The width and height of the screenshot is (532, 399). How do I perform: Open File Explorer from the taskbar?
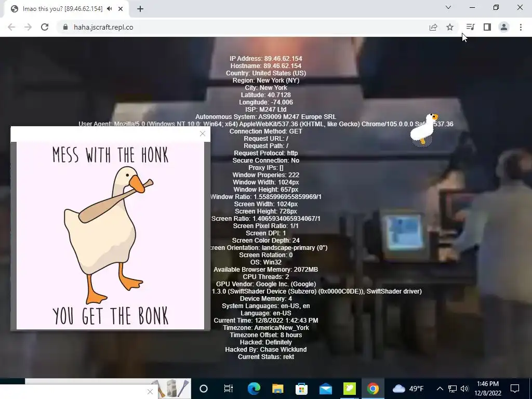point(277,389)
